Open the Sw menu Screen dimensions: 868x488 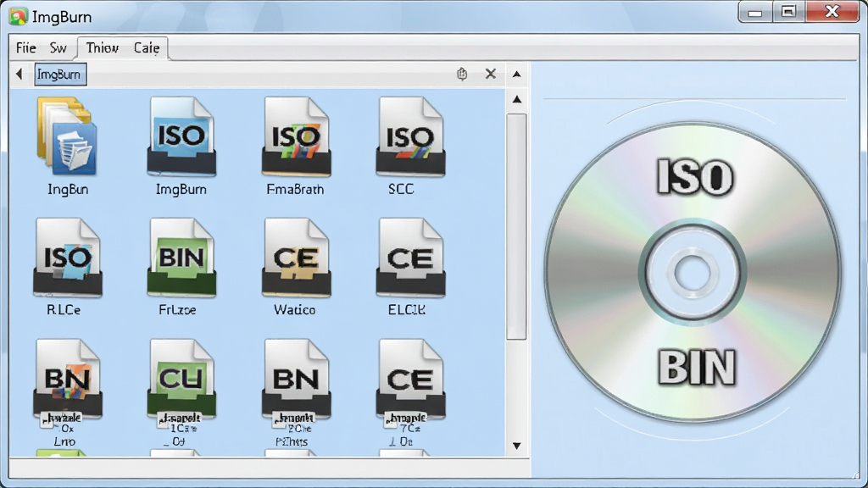[x=58, y=48]
